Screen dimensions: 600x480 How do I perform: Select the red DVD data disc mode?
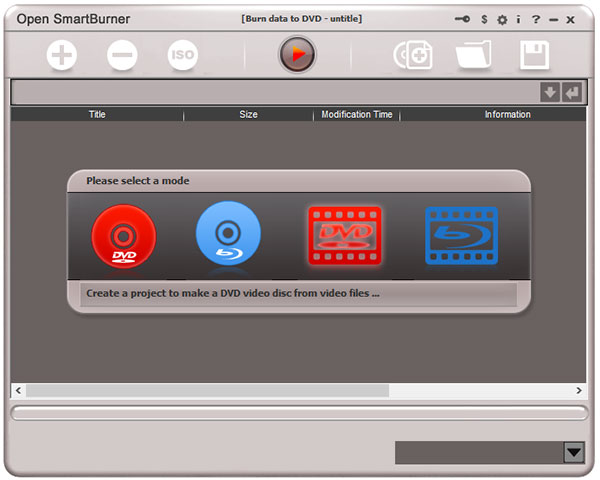124,236
